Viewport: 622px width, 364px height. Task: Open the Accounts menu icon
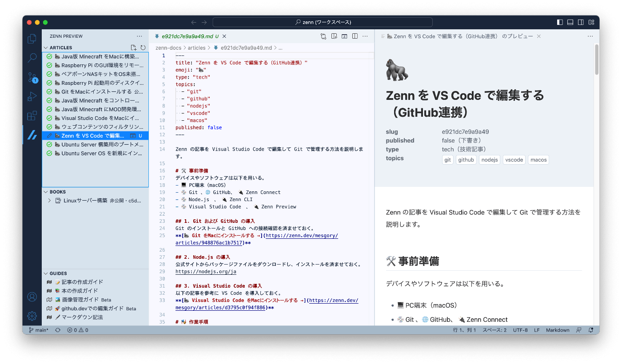tap(32, 297)
